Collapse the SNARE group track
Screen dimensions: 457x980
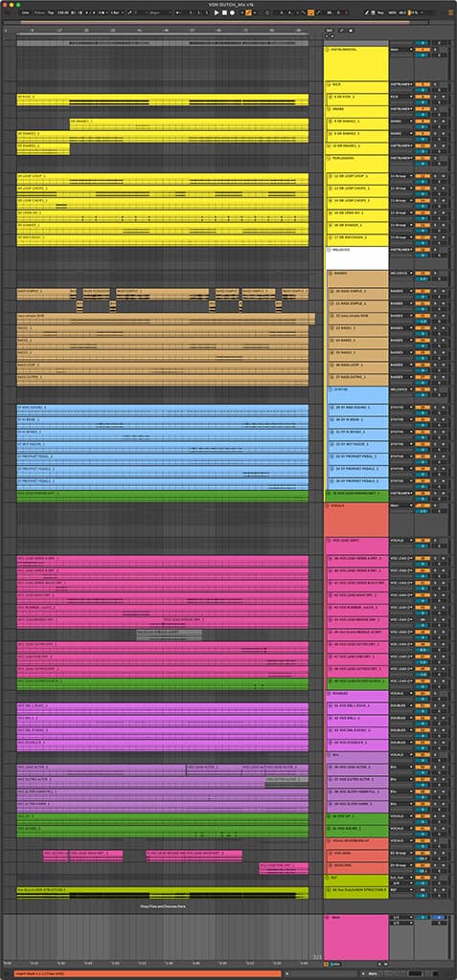tap(328, 109)
